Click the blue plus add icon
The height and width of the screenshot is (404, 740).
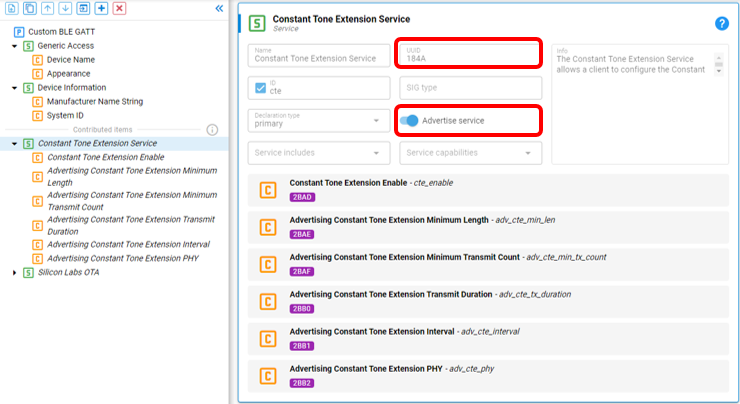(101, 8)
